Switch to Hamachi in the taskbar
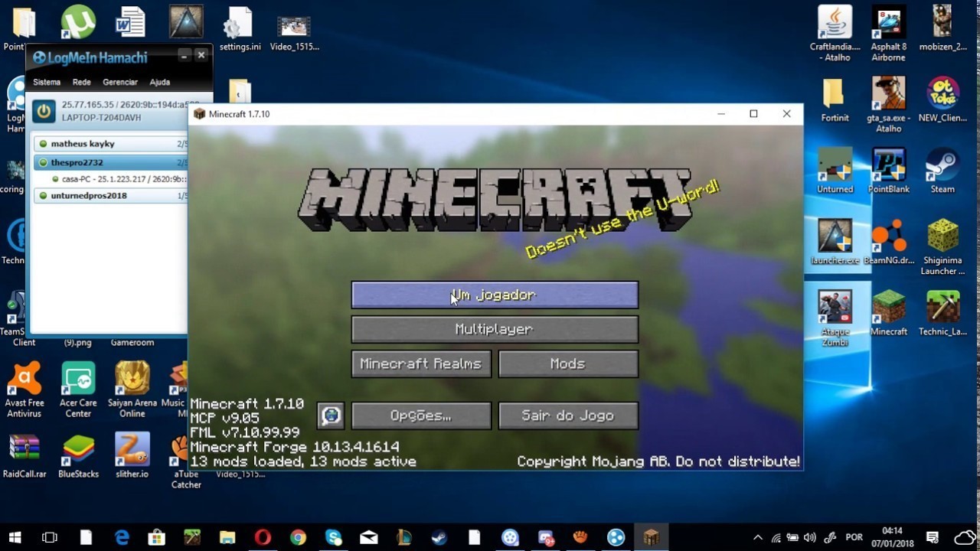This screenshot has width=980, height=551. click(616, 537)
